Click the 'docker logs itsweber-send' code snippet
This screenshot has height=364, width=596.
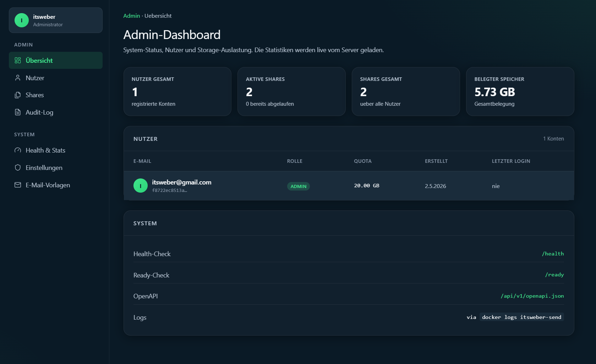521,317
